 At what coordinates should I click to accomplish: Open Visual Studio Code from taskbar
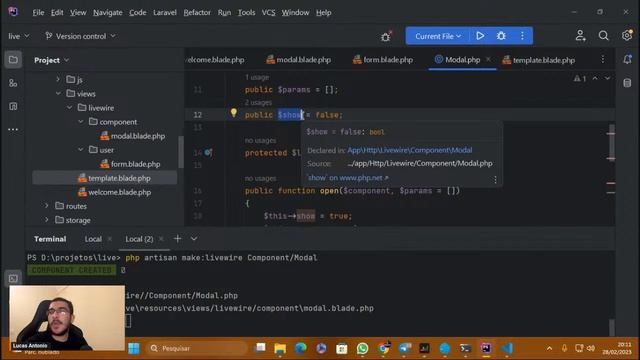click(x=507, y=348)
